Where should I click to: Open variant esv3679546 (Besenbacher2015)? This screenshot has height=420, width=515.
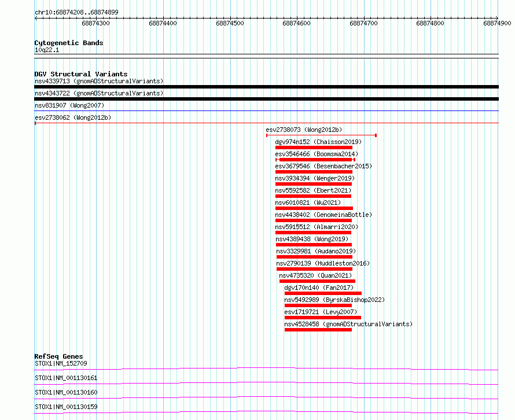click(323, 166)
